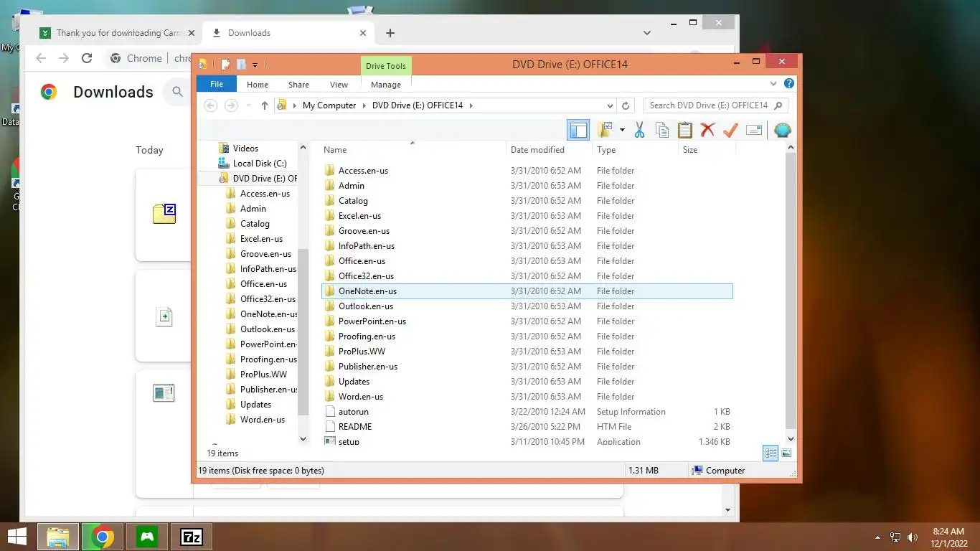
Task: Switch to the Share ribbon tab
Action: [299, 85]
